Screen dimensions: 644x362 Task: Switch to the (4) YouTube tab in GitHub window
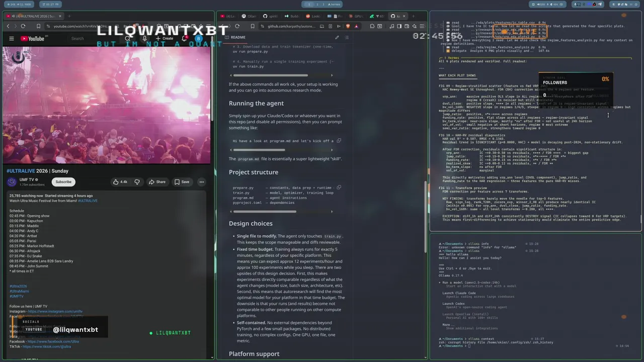[228, 16]
